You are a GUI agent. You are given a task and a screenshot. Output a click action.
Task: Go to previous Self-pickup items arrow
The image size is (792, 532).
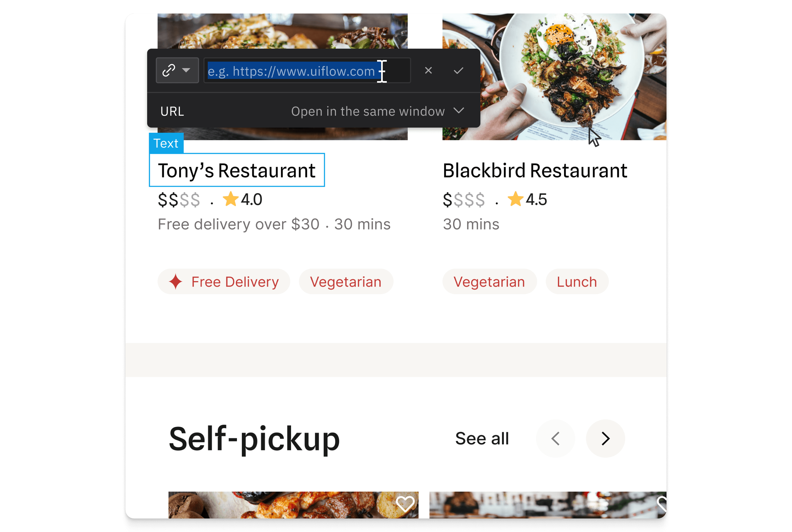(555, 438)
